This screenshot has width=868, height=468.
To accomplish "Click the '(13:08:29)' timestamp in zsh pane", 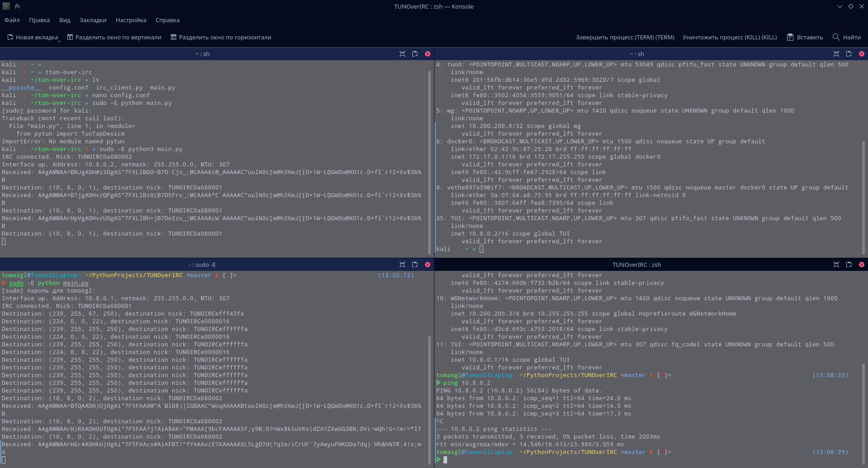I will (x=830, y=452).
